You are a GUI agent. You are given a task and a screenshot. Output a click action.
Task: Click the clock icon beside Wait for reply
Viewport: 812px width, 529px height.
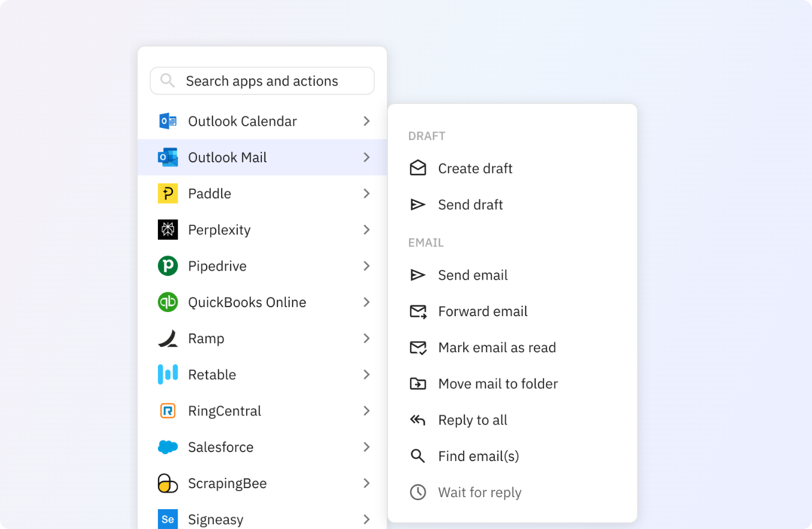pos(418,492)
